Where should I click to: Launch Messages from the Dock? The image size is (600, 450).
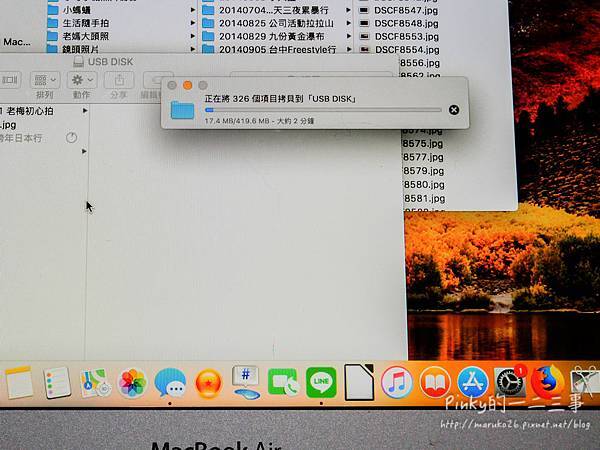[170, 383]
